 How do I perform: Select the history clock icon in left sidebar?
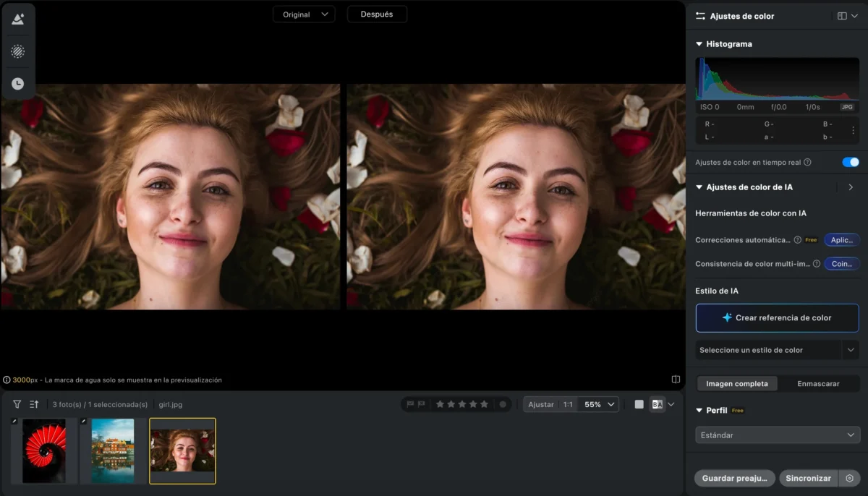pos(18,84)
